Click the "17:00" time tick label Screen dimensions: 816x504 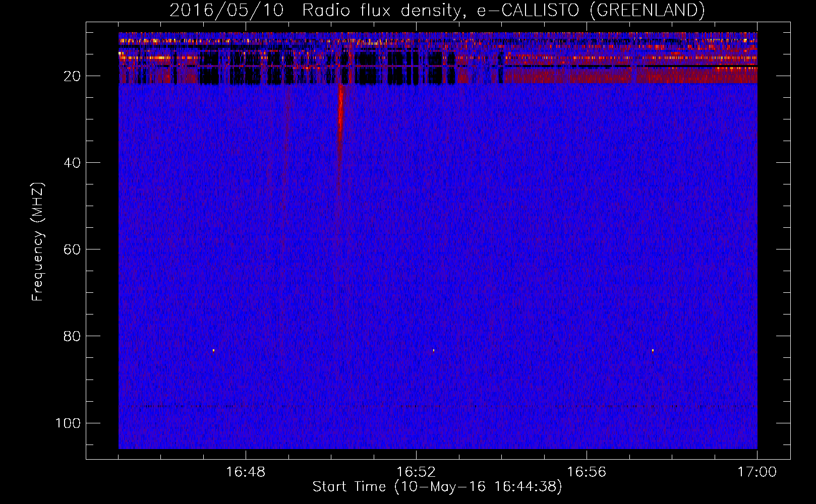(757, 472)
